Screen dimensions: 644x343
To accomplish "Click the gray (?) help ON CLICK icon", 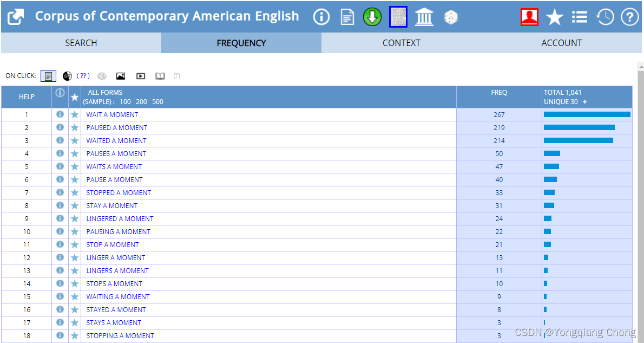I will pyautogui.click(x=176, y=76).
